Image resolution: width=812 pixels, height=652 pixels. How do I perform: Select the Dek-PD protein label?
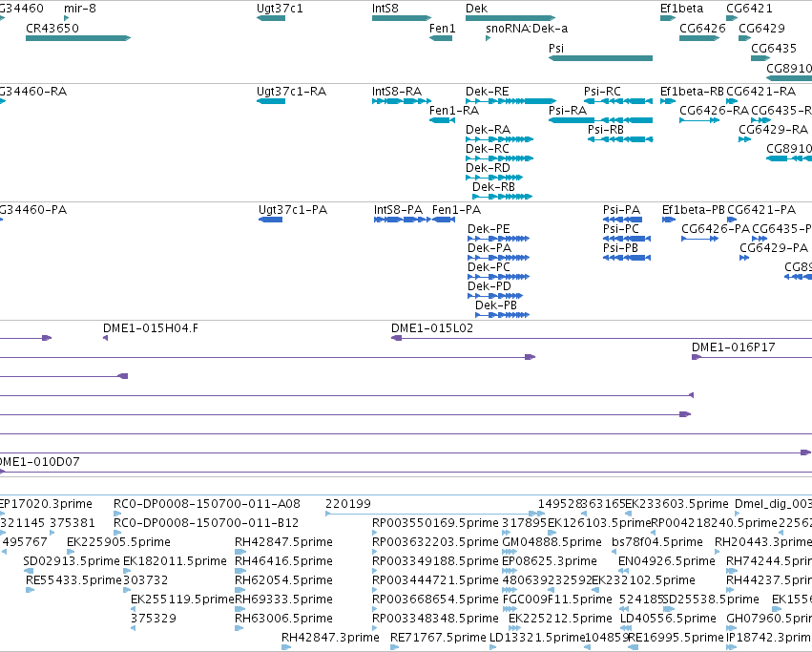pos(489,286)
